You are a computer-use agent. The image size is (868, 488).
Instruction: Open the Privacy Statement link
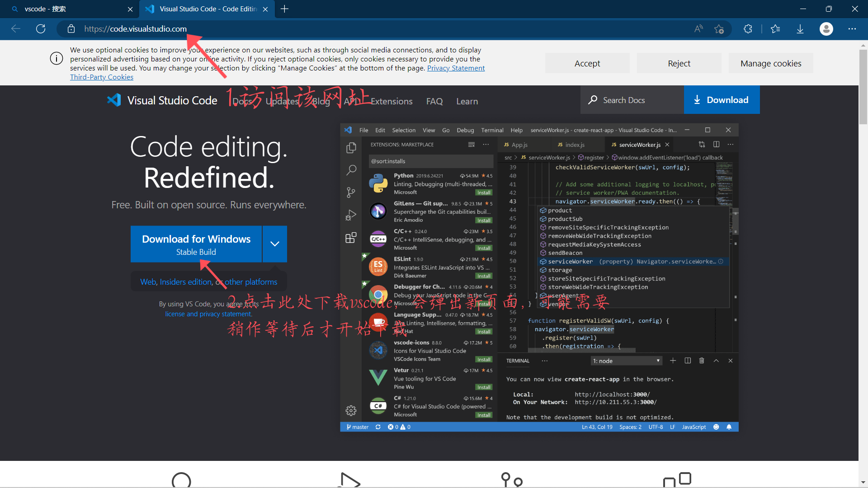(455, 68)
